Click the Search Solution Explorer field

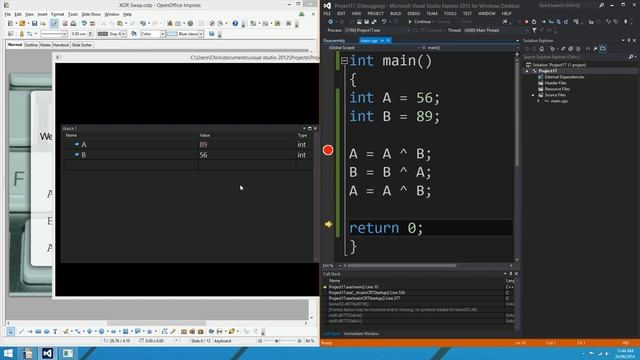click(576, 57)
